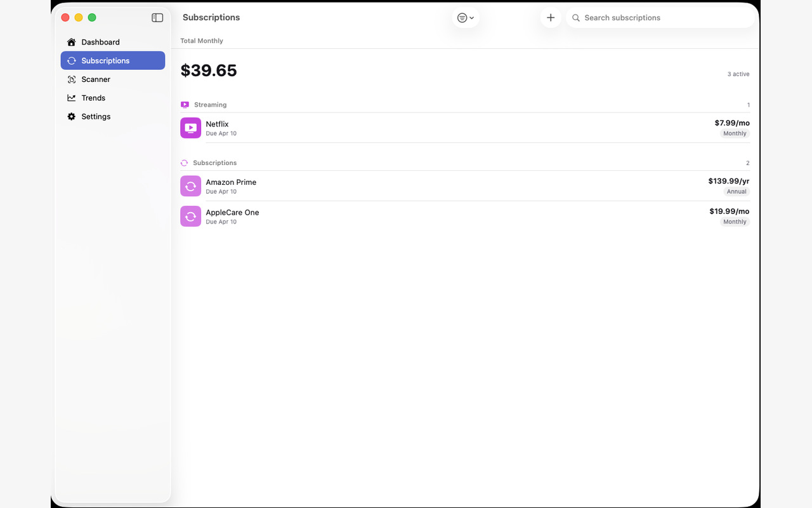Open the Amazon Prime subscription row
The width and height of the screenshot is (812, 508).
(465, 186)
